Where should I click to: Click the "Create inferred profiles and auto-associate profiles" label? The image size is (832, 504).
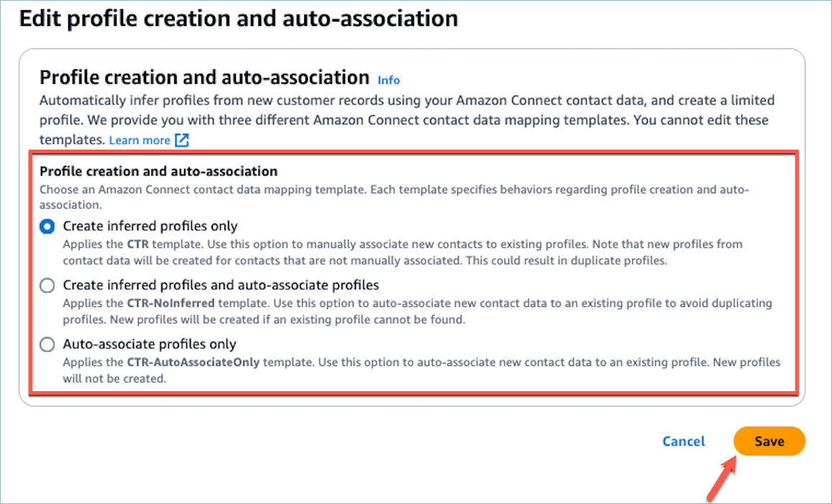pyautogui.click(x=221, y=285)
